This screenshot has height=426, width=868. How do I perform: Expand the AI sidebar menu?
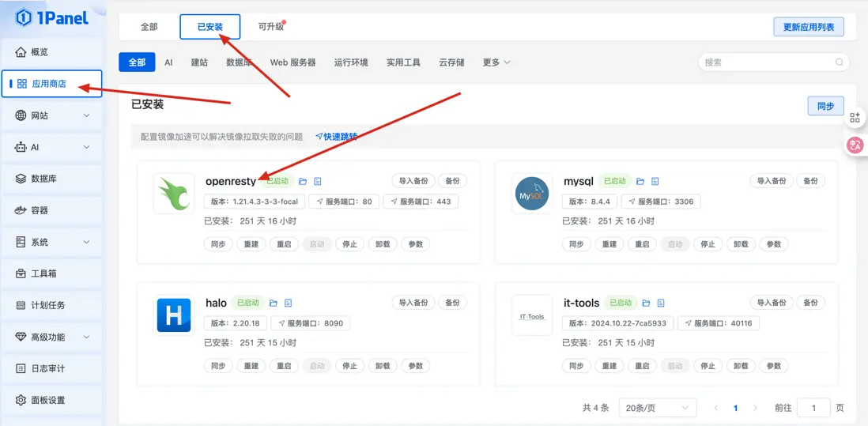coord(51,147)
